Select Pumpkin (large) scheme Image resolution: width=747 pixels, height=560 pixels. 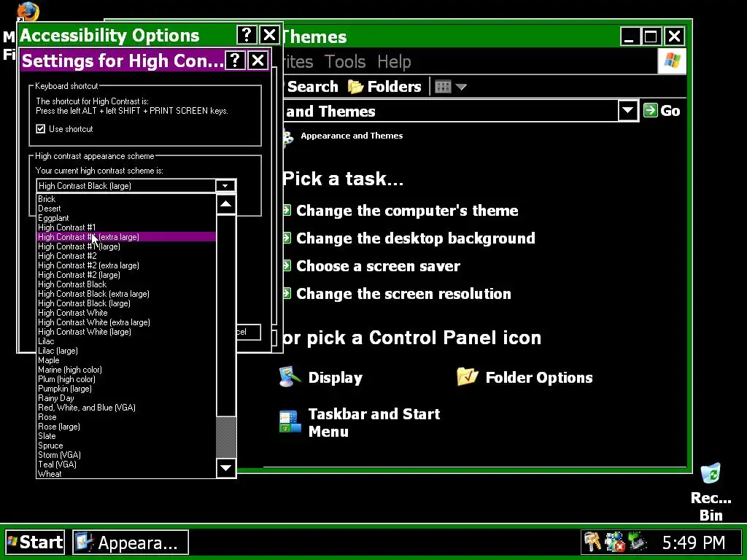coord(126,389)
